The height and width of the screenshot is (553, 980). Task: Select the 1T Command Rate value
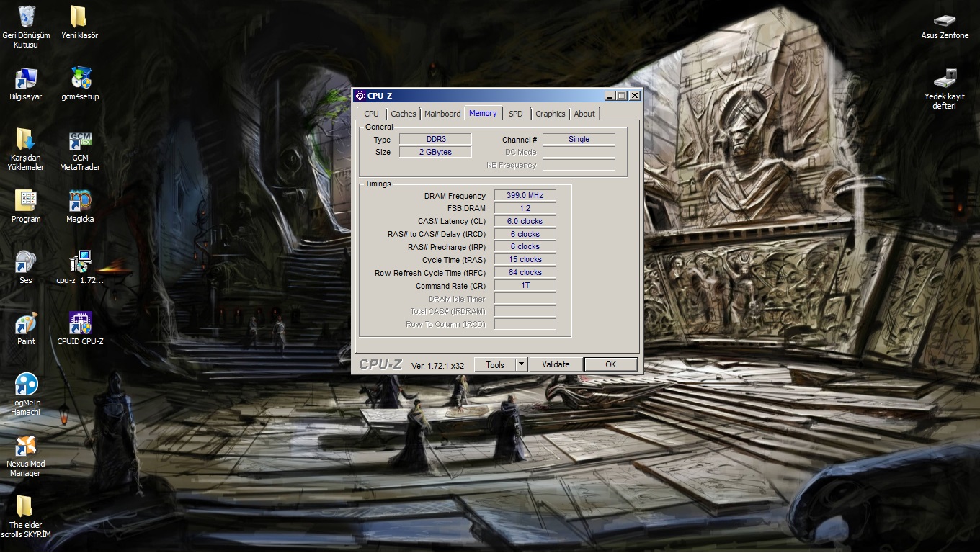pyautogui.click(x=525, y=285)
